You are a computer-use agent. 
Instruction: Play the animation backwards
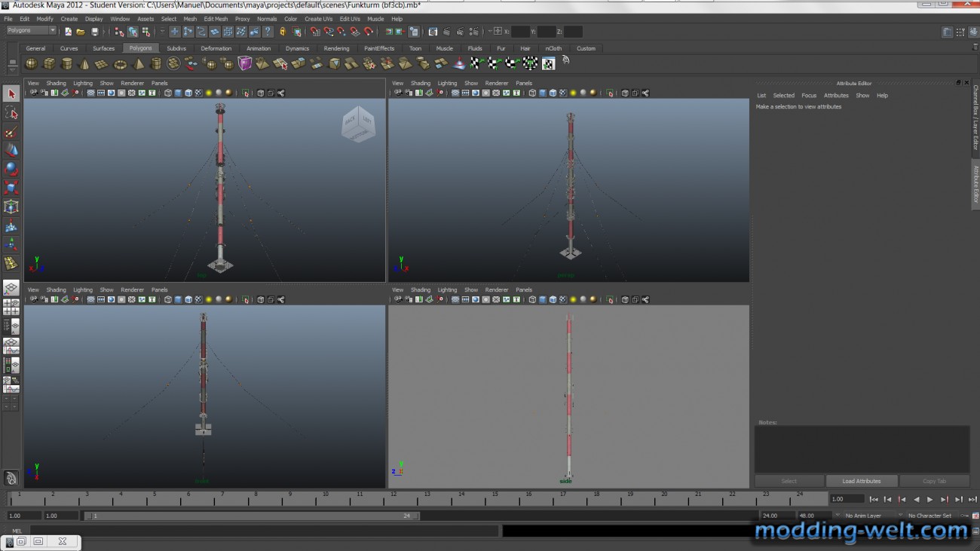tap(916, 499)
